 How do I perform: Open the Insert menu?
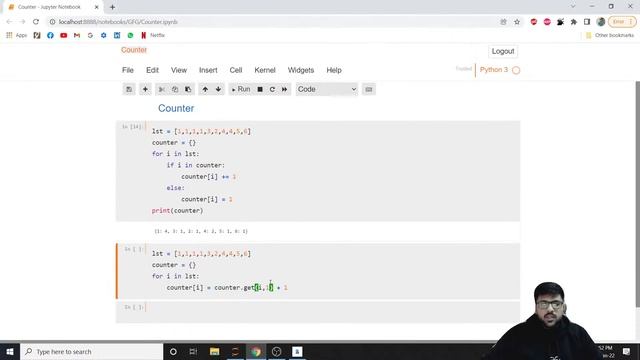(x=208, y=70)
